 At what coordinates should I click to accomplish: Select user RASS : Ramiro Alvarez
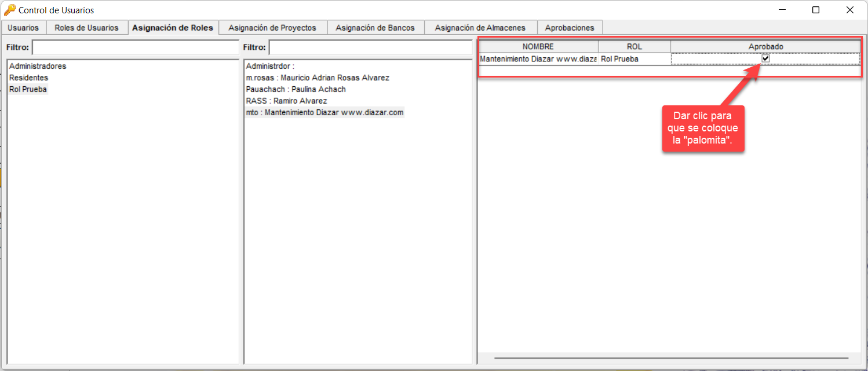pyautogui.click(x=287, y=100)
